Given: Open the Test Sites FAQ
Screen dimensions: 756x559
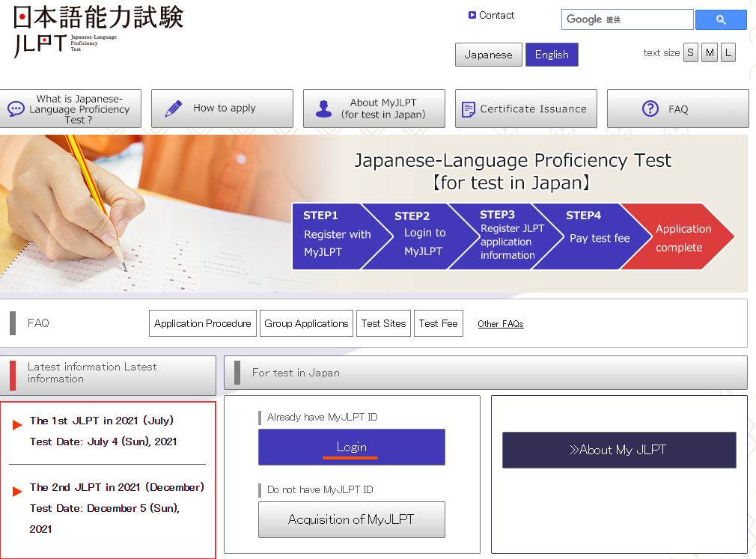Looking at the screenshot, I should [x=383, y=323].
